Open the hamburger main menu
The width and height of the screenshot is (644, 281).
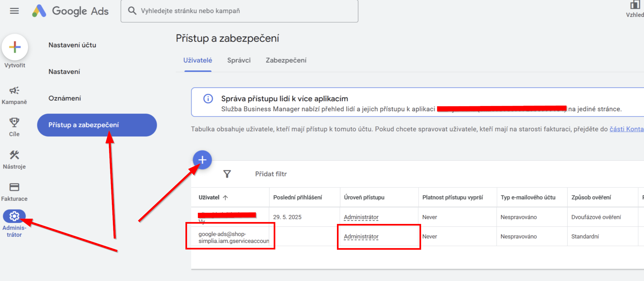pyautogui.click(x=14, y=11)
